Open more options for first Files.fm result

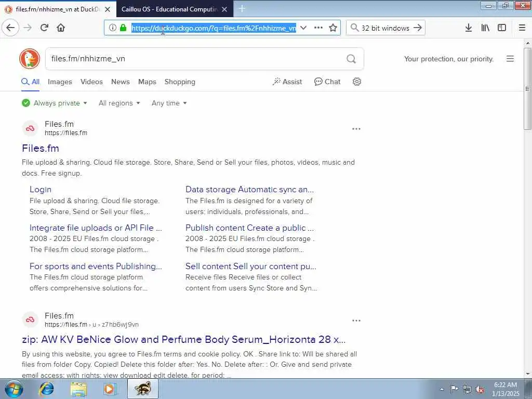[x=356, y=129]
